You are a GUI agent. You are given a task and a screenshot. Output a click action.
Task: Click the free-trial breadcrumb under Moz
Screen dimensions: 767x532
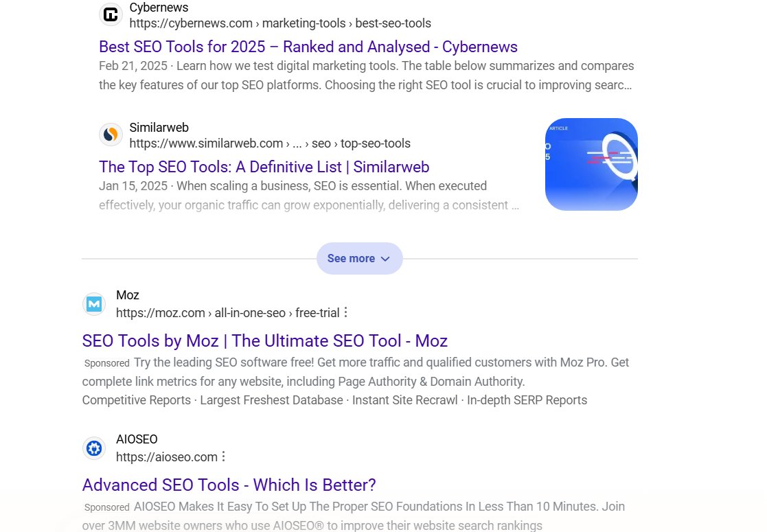[x=317, y=312]
